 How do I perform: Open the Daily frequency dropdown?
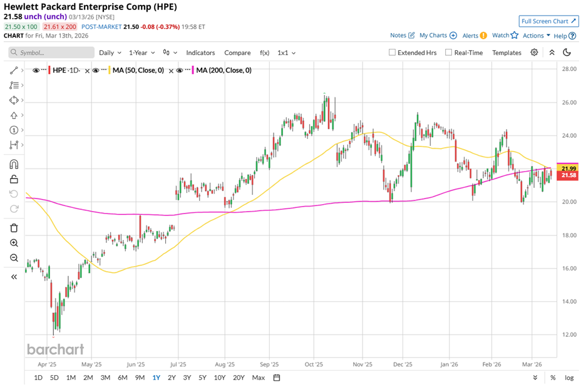click(x=110, y=53)
